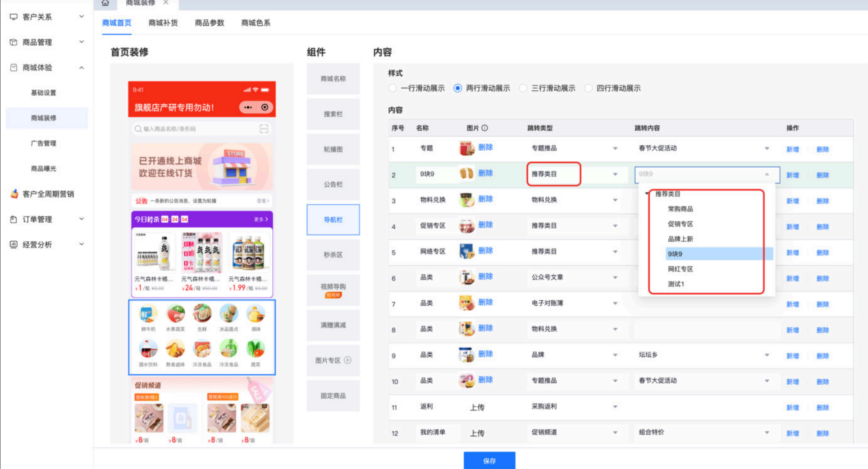
Task: Open the 商城色系 tab
Action: (256, 23)
